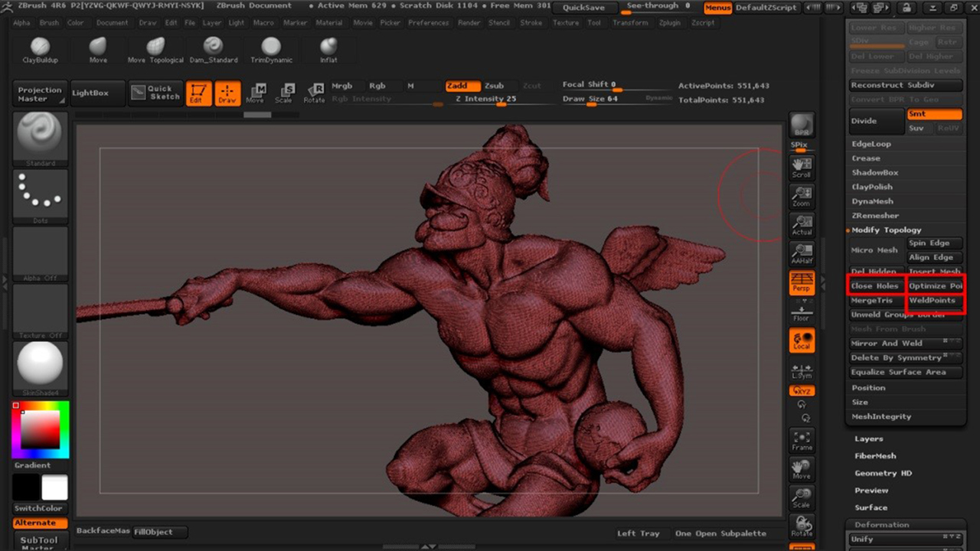Enable Zsub sculpt mode
The image size is (980, 551).
495,86
